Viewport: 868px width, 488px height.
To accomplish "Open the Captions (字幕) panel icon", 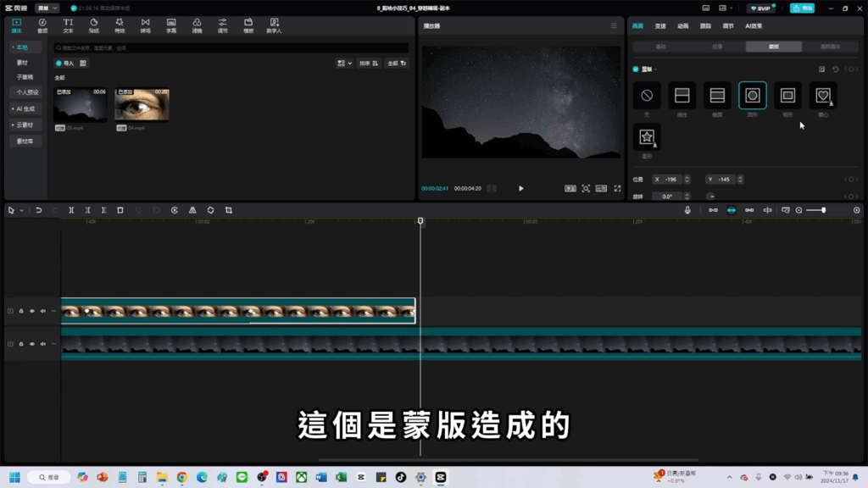I will coord(171,25).
